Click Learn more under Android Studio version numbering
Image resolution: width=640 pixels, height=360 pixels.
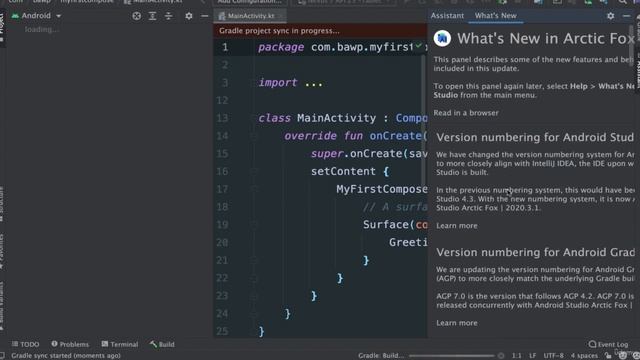(457, 226)
